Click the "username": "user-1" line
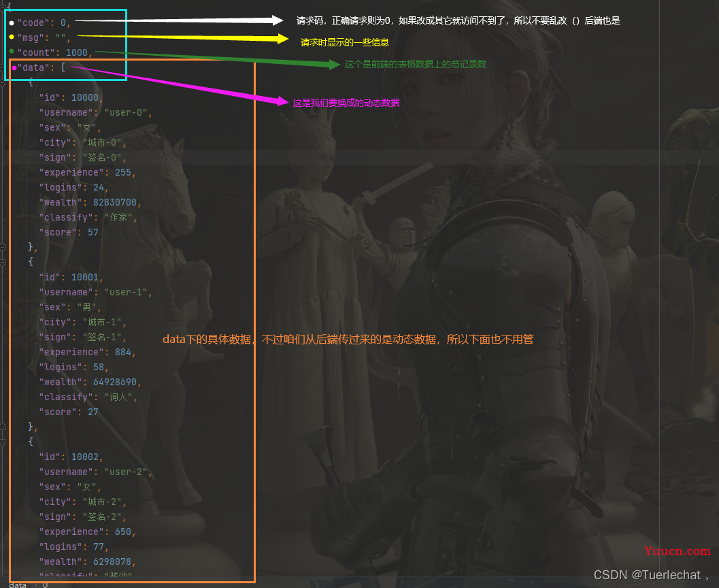Viewport: 719px width, 588px height. 95,292
